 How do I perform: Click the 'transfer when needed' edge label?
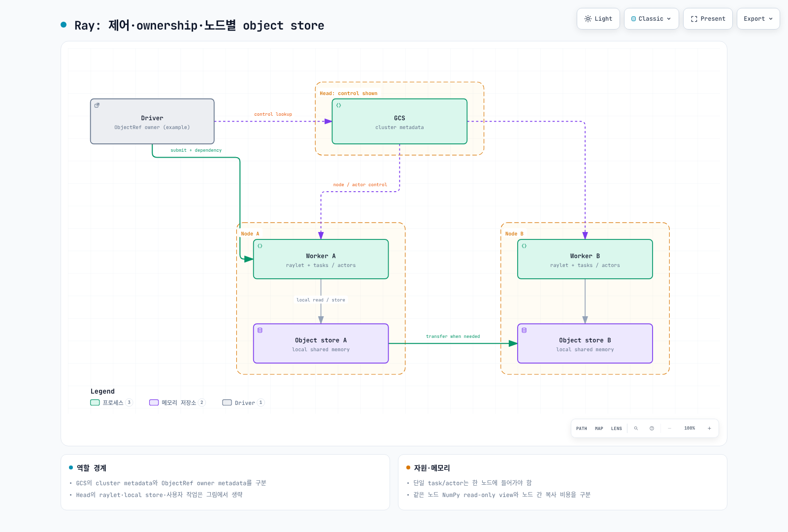click(453, 336)
